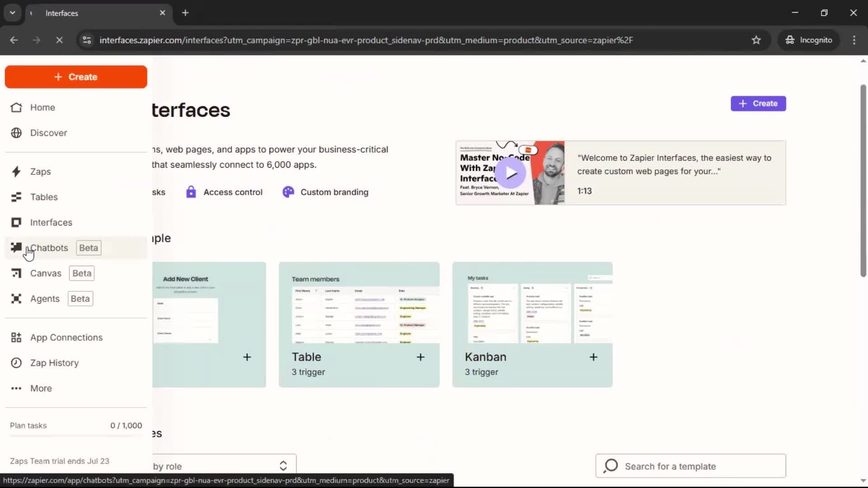Click the App Connections icon
This screenshot has width=868, height=488.
pos(16,338)
